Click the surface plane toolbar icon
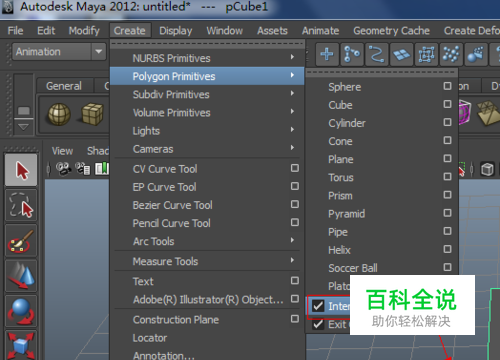Screen dimensions: 500x360 (401, 54)
